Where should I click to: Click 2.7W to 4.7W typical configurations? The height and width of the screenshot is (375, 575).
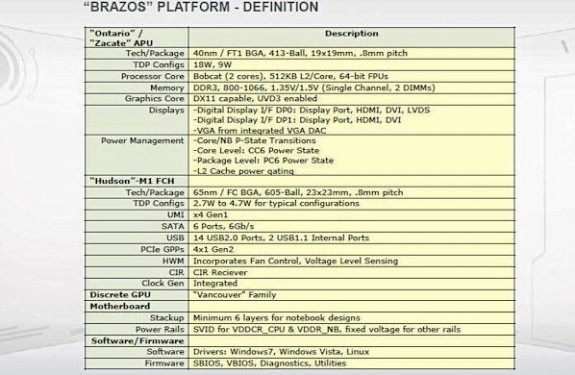tap(276, 203)
